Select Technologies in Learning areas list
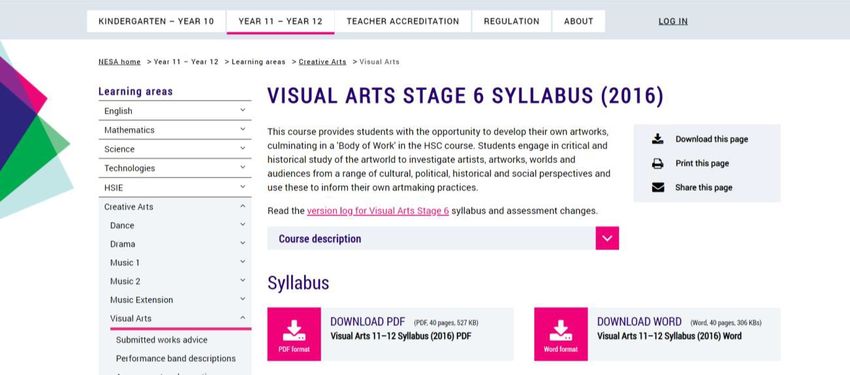 [x=130, y=168]
